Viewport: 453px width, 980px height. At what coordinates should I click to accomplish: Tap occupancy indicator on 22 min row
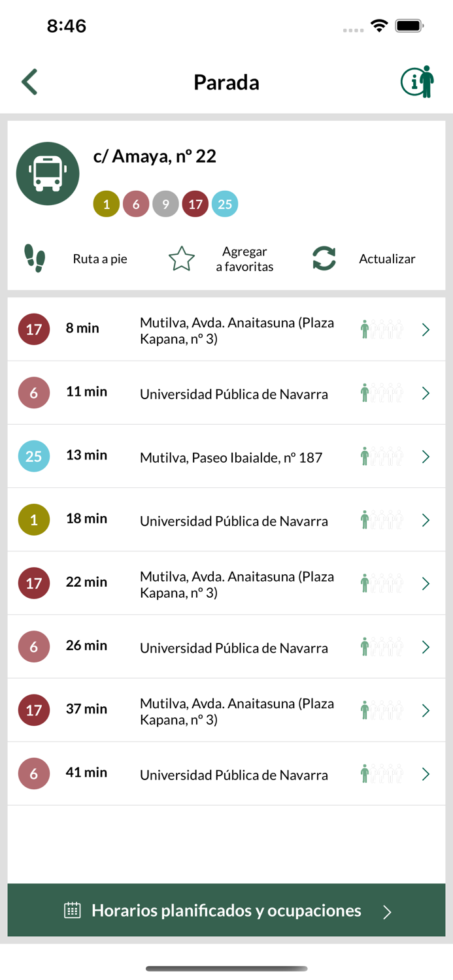[x=382, y=583]
